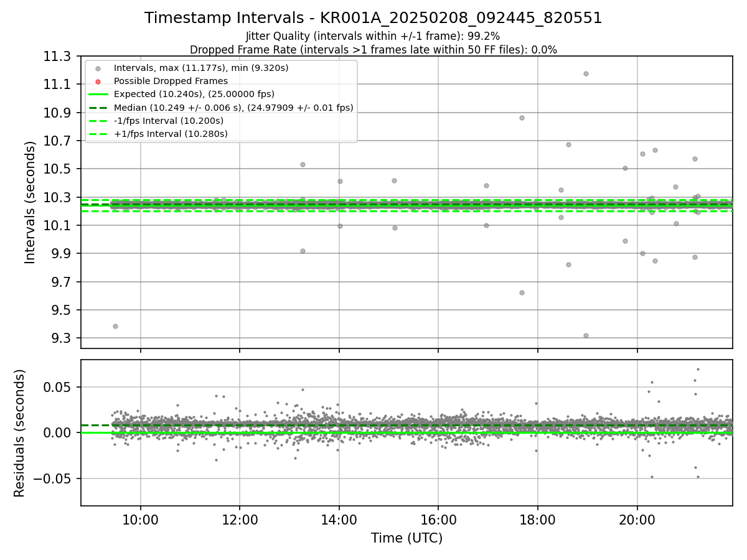Screen dimensions: 747x560
Task: Click legend entry "Intervals, max (11.177s), min (9.320s)"
Action: click(x=201, y=68)
